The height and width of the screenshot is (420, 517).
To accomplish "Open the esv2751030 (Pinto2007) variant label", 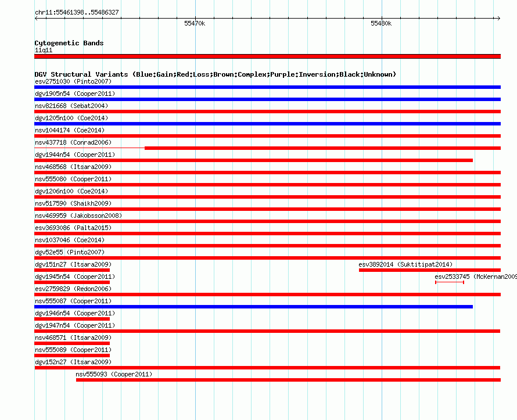I will (73, 81).
